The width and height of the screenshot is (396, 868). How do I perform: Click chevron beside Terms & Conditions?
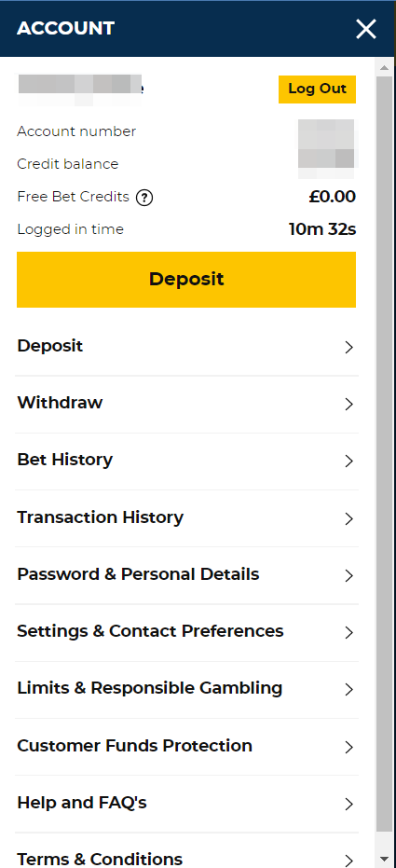(x=348, y=861)
